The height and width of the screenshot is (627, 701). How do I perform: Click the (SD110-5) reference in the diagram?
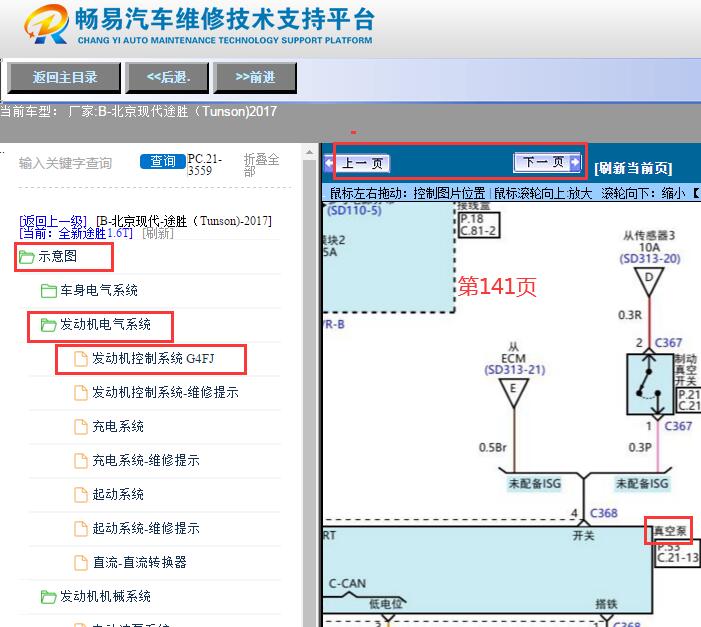[354, 210]
